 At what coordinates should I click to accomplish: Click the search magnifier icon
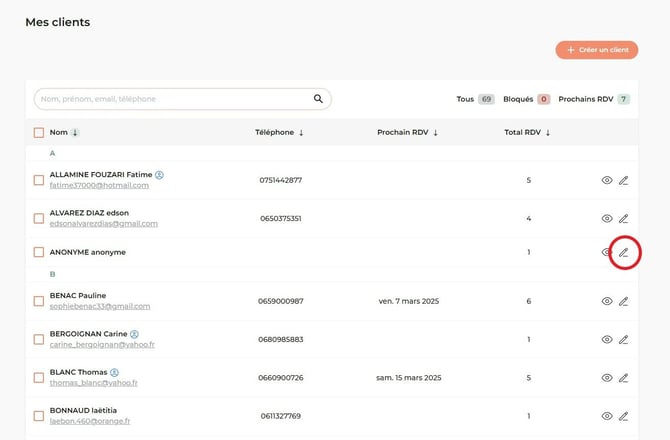318,99
